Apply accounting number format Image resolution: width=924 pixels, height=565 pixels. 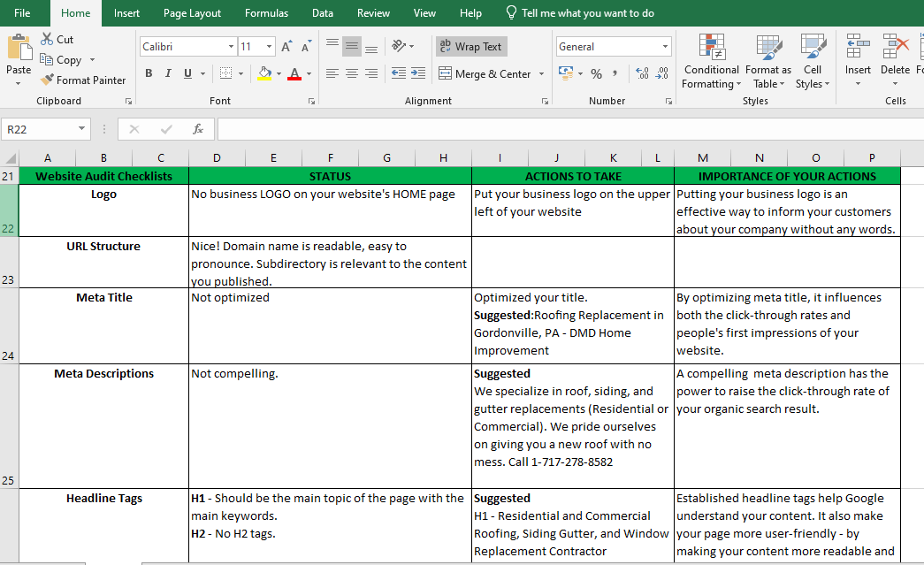click(566, 73)
